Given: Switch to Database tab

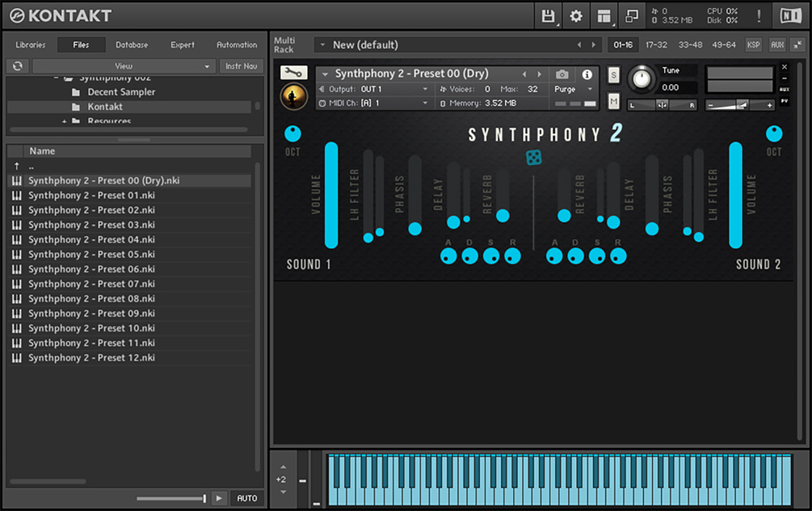Looking at the screenshot, I should pyautogui.click(x=132, y=45).
